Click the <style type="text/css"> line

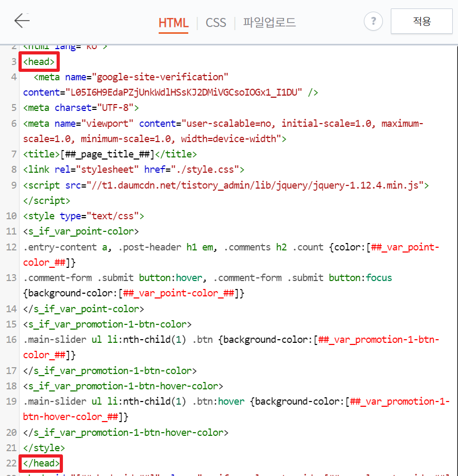[x=84, y=216]
